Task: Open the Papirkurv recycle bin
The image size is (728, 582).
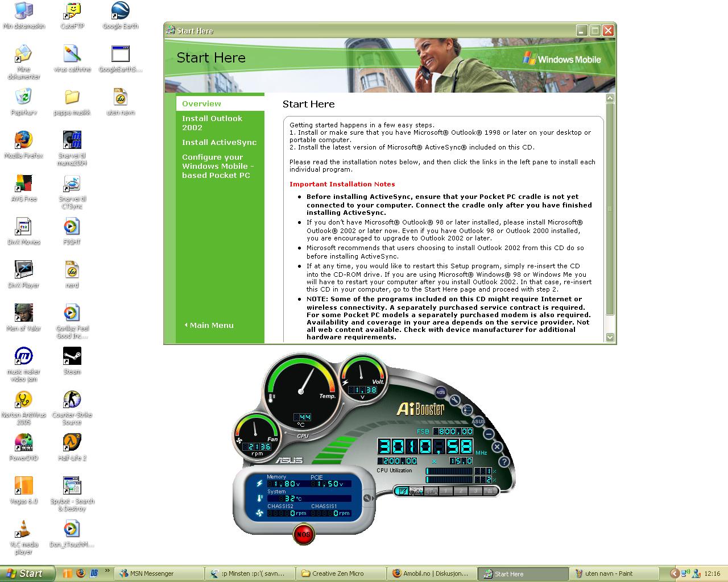Action: pos(23,102)
